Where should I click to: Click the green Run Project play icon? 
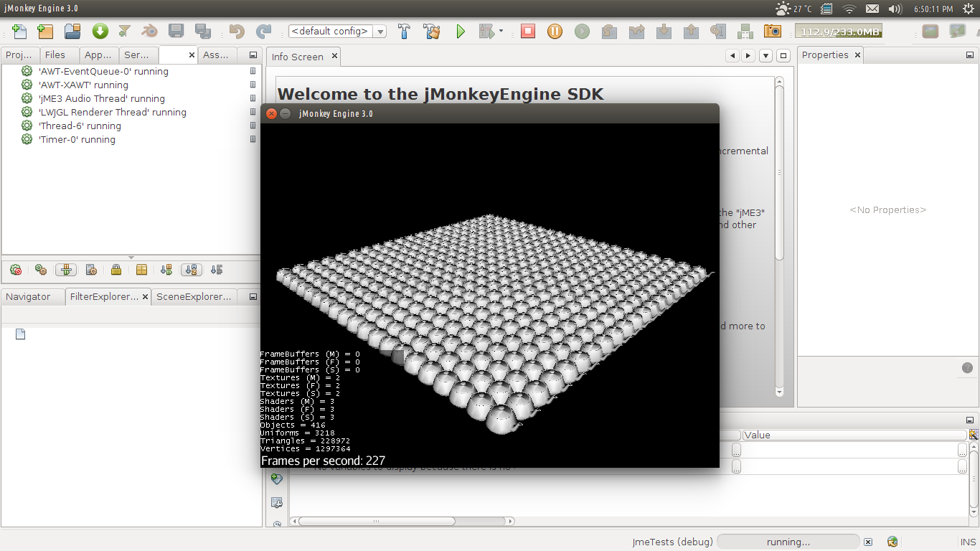[461, 31]
